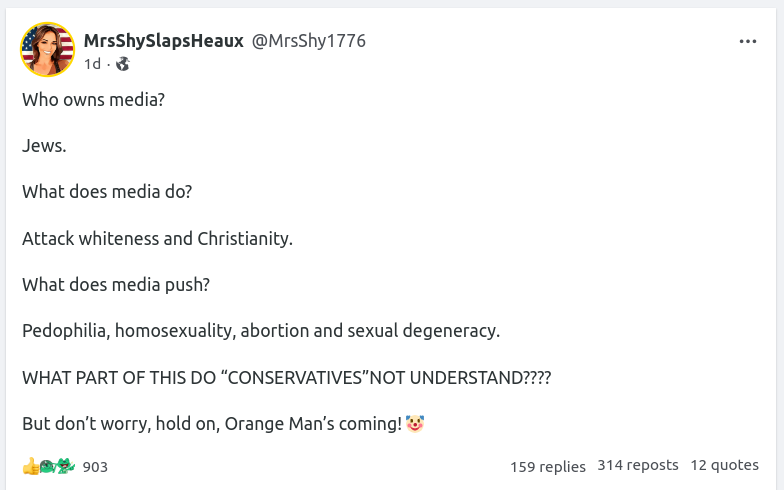This screenshot has width=784, height=490.
Task: Click the "What does media do?" line
Action: [107, 192]
